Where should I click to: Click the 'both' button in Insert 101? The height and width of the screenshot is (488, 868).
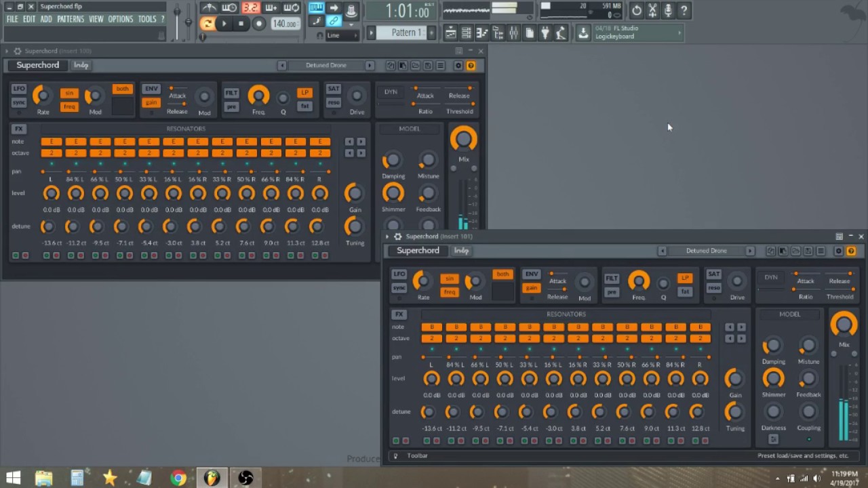click(502, 274)
